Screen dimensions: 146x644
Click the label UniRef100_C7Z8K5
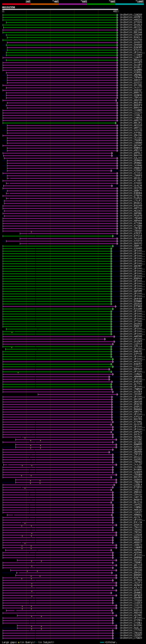coord(131,55)
